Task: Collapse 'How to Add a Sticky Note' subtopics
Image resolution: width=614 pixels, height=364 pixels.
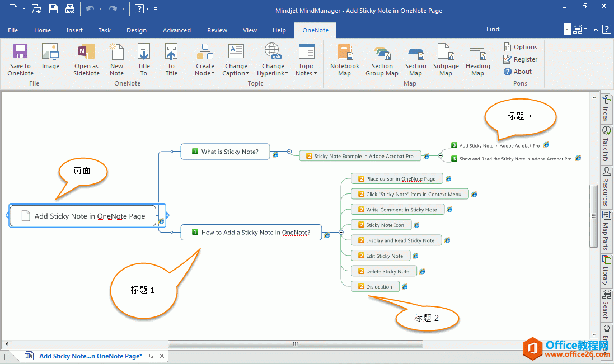Action: click(341, 232)
